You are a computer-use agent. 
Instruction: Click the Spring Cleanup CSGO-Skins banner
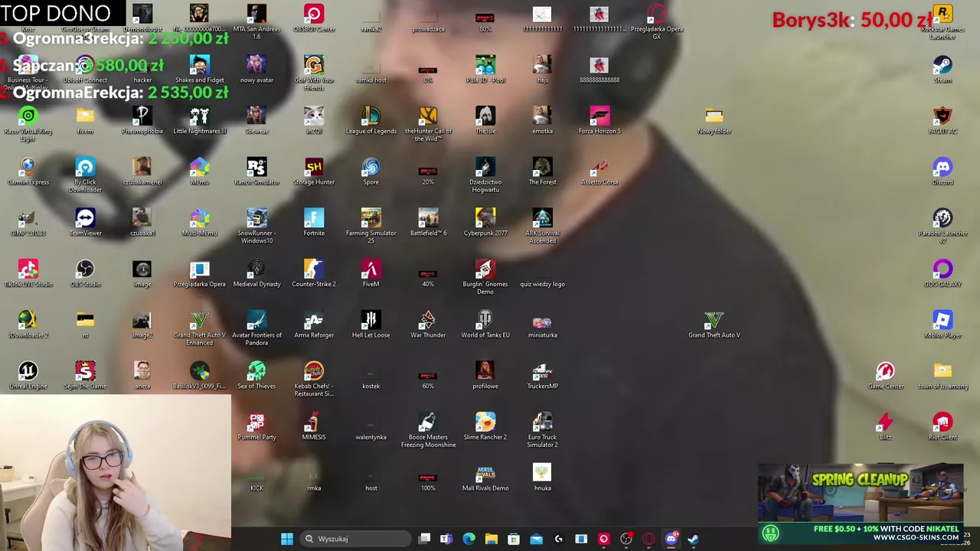point(861,504)
